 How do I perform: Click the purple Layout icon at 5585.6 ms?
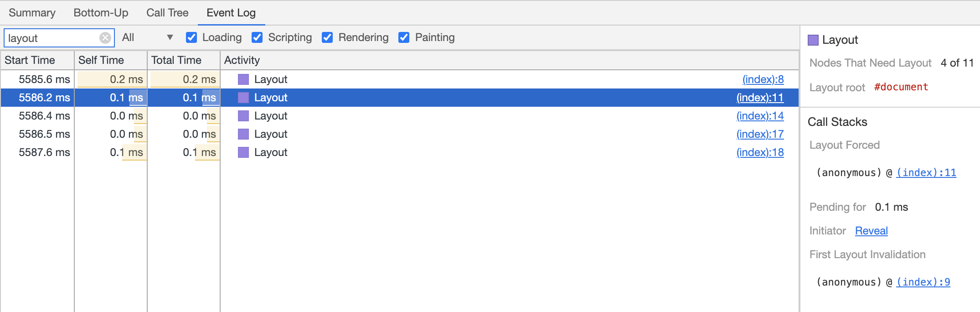coord(243,79)
